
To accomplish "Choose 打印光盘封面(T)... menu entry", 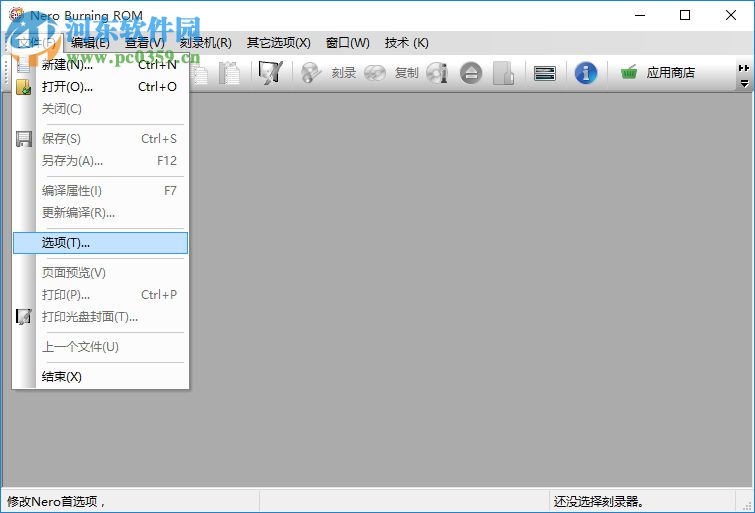I will coord(101,317).
